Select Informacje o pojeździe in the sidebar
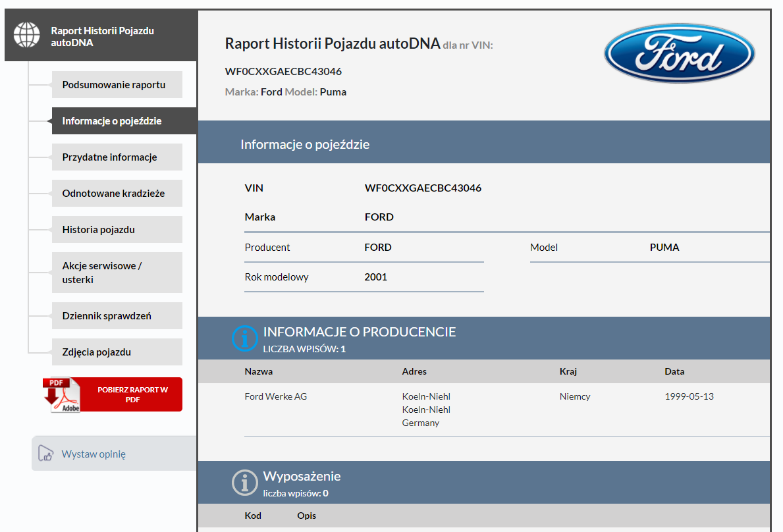 coord(124,120)
